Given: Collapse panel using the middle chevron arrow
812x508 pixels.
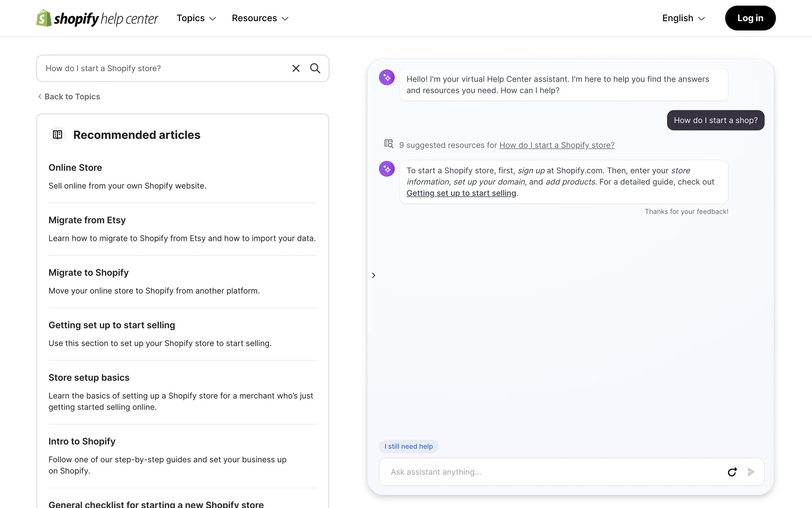Looking at the screenshot, I should [x=373, y=276].
